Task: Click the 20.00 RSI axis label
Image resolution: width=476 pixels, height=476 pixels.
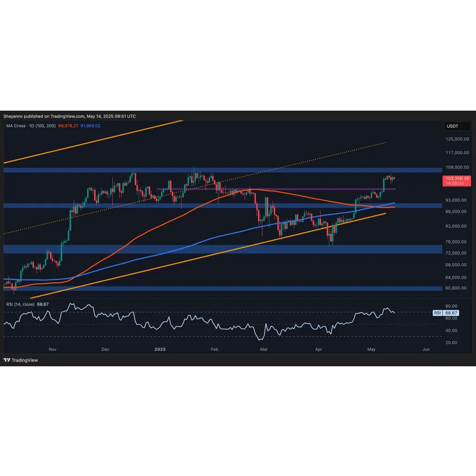Action: [451, 343]
